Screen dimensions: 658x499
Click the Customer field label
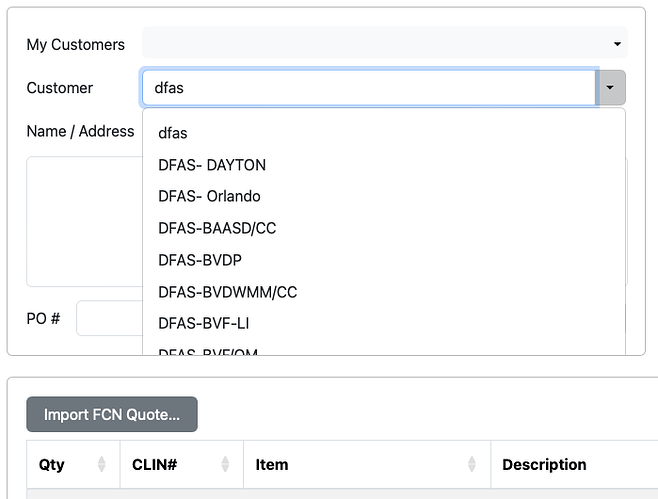coord(59,88)
